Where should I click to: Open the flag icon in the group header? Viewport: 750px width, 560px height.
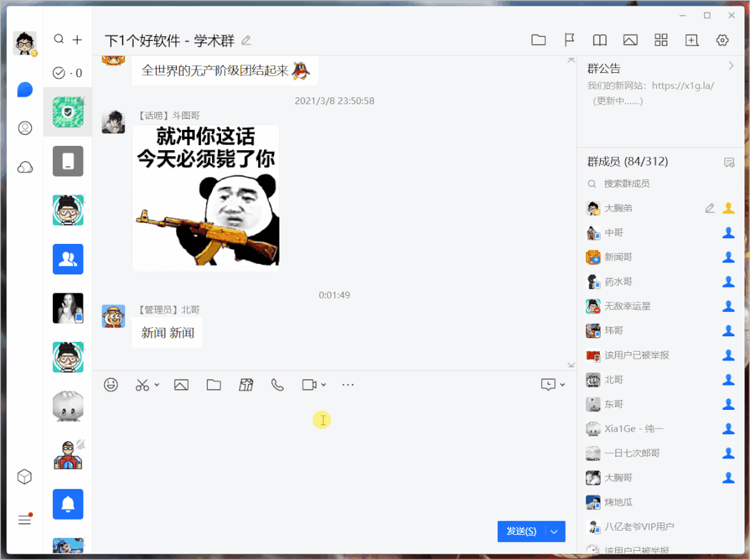[569, 40]
